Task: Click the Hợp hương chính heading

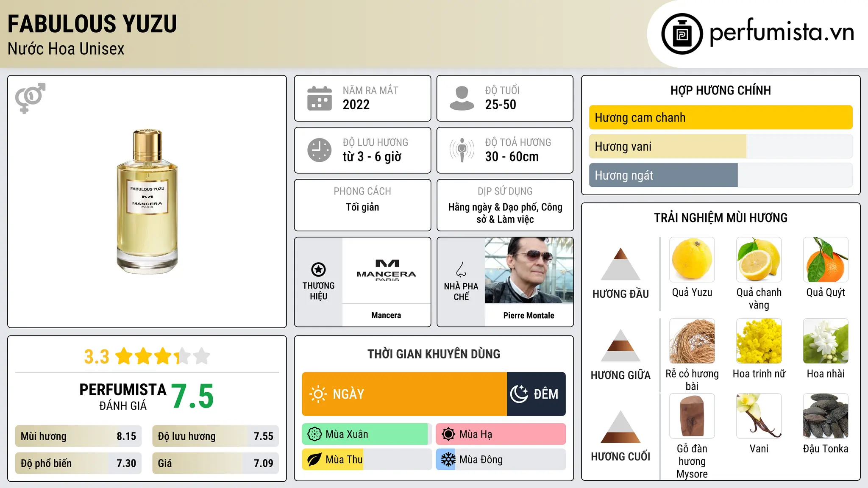Action: coord(721,90)
